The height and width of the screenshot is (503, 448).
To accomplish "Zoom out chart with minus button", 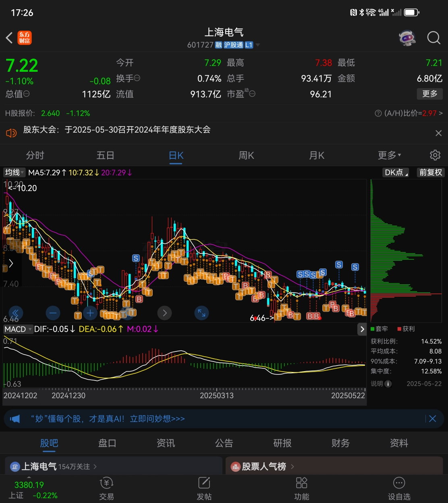I will [53, 313].
